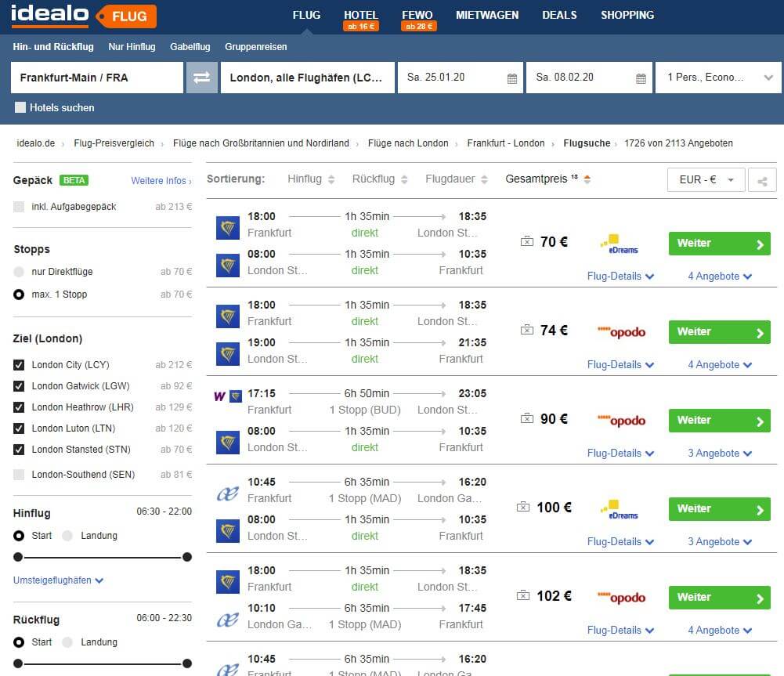Click Ryanair logo on 70 € outbound flight
Viewport: 784px width, 676px height.
227,228
